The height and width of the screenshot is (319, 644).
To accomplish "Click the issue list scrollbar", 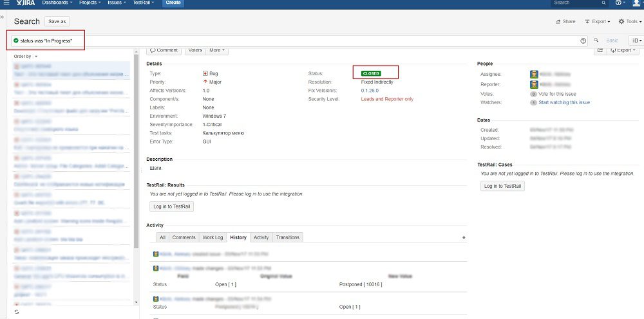I will [137, 150].
